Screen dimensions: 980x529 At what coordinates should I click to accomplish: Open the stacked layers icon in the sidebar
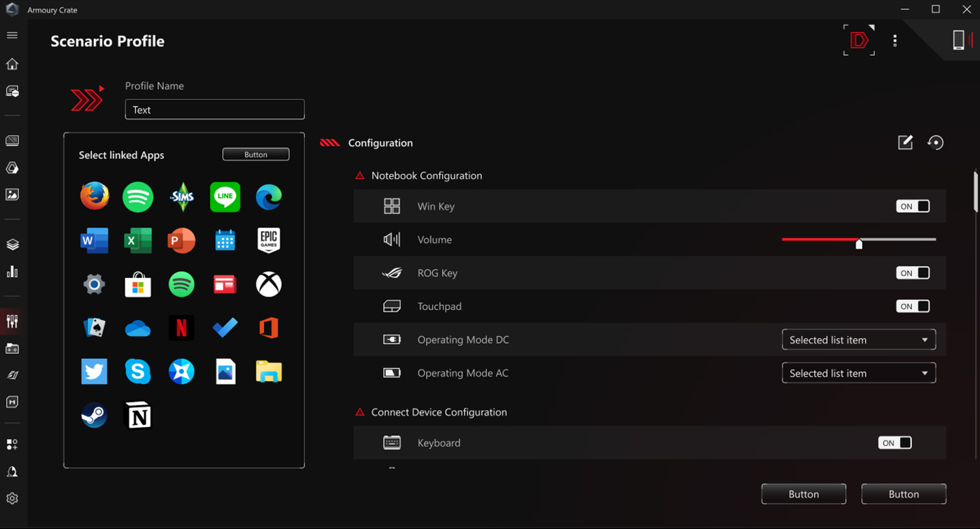point(12,245)
